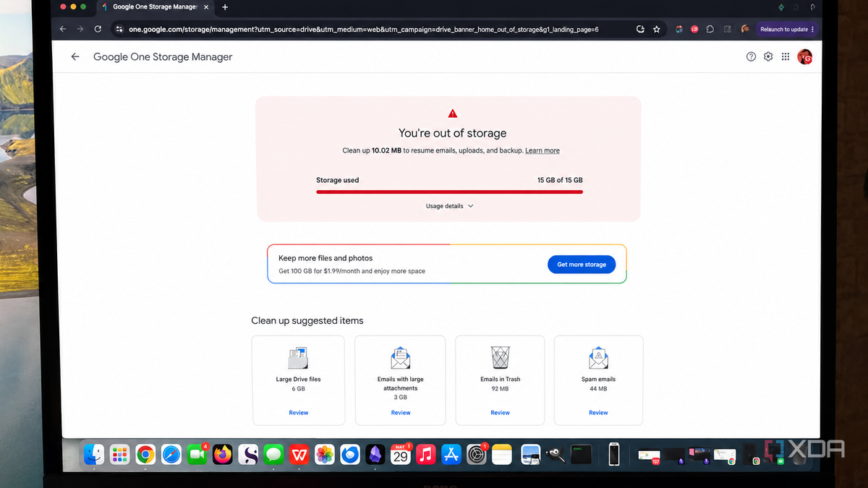868x488 pixels.
Task: Click the Emails in Trash bin icon
Action: coord(501,358)
